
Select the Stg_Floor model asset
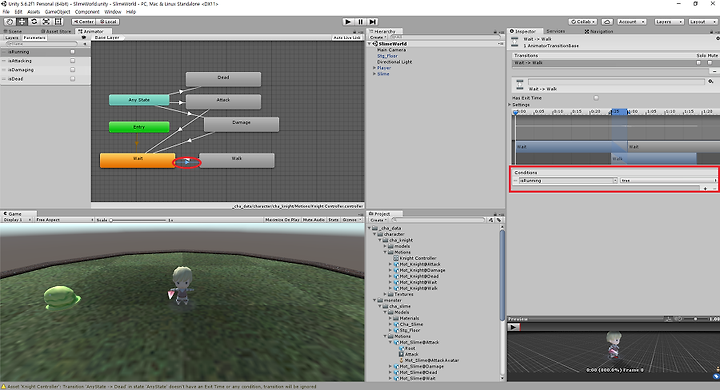click(407, 330)
